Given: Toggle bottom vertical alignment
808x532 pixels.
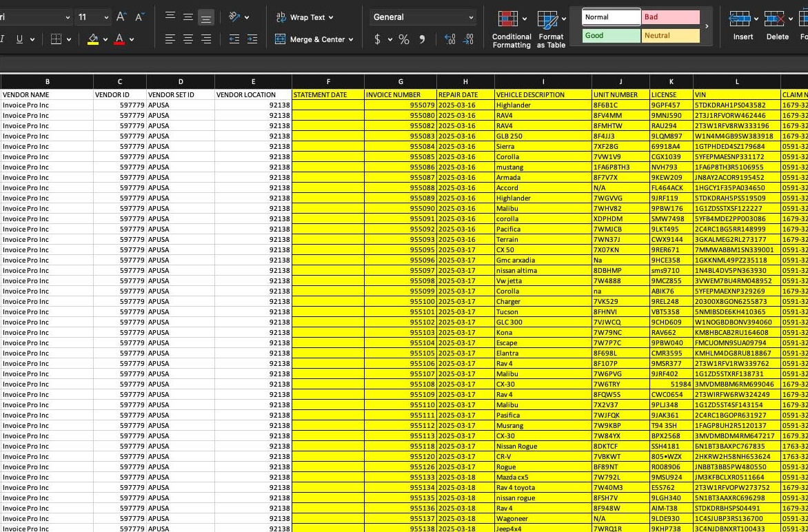Looking at the screenshot, I should coord(206,17).
